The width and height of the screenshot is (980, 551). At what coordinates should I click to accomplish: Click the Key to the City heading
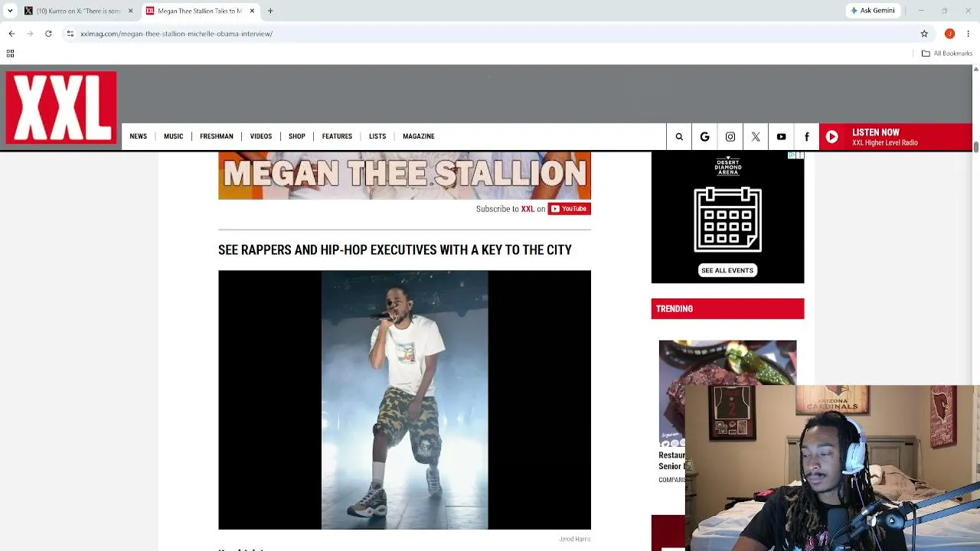[395, 250]
